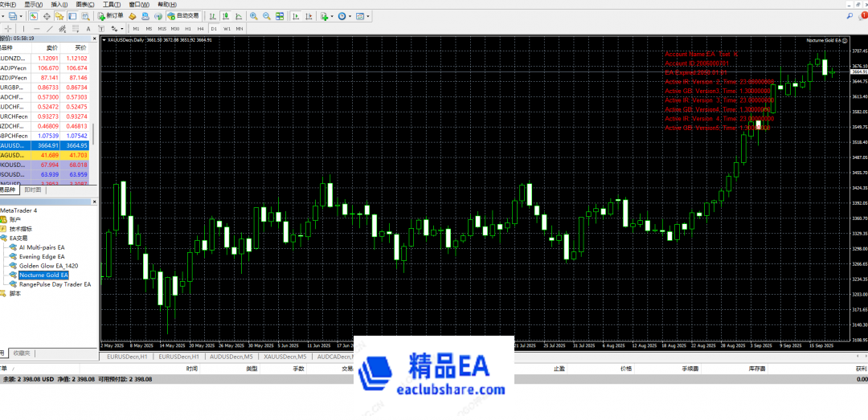Select the text A tool
The width and height of the screenshot is (868, 420).
(x=88, y=28)
